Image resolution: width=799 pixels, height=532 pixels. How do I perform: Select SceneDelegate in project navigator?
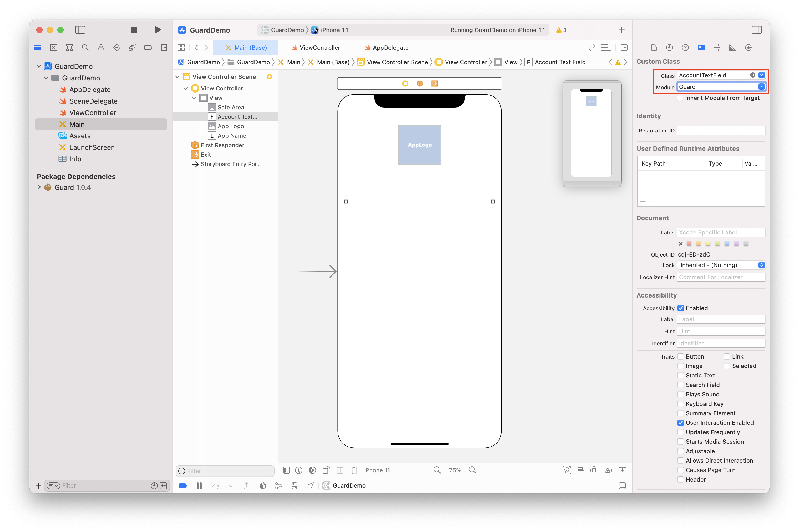[93, 101]
